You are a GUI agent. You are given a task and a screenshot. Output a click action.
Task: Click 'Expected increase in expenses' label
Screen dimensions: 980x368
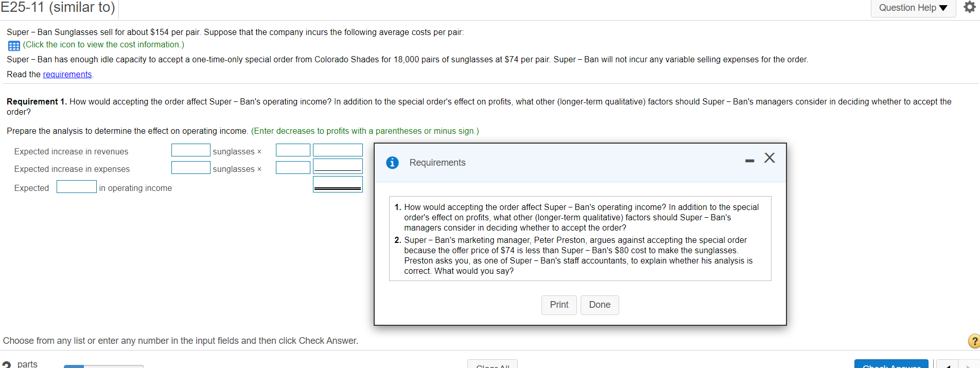pyautogui.click(x=72, y=169)
